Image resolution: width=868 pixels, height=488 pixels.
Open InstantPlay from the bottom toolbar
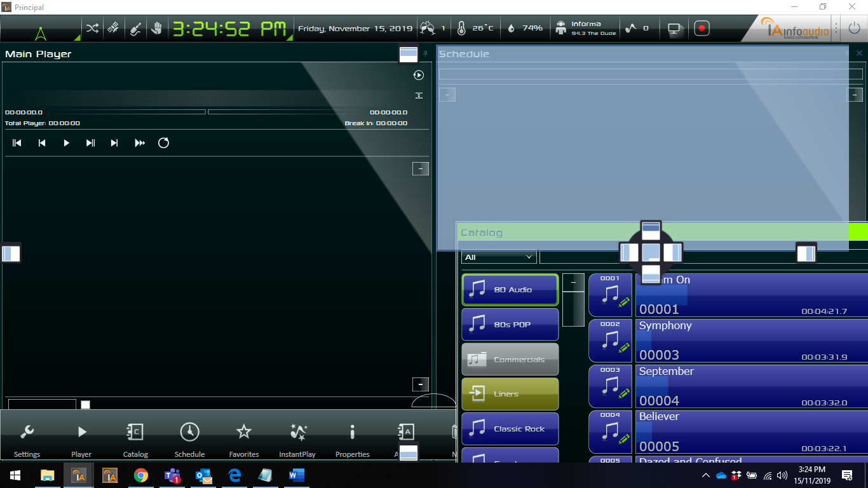tap(297, 438)
